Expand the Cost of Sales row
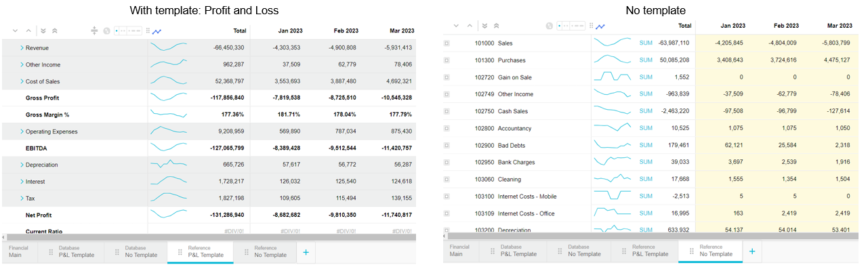This screenshot has height=267, width=868. [x=22, y=81]
